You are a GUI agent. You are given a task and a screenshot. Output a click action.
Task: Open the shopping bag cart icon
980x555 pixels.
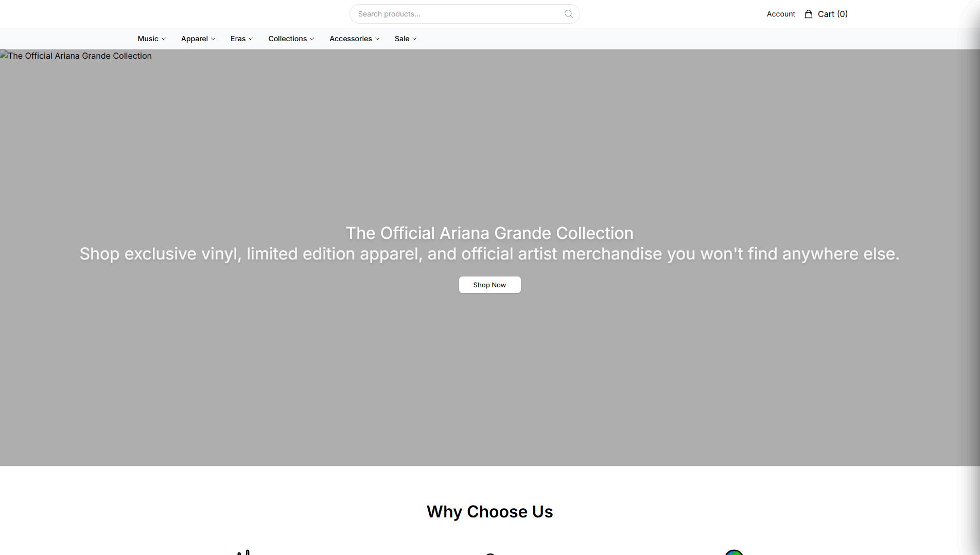coord(809,14)
